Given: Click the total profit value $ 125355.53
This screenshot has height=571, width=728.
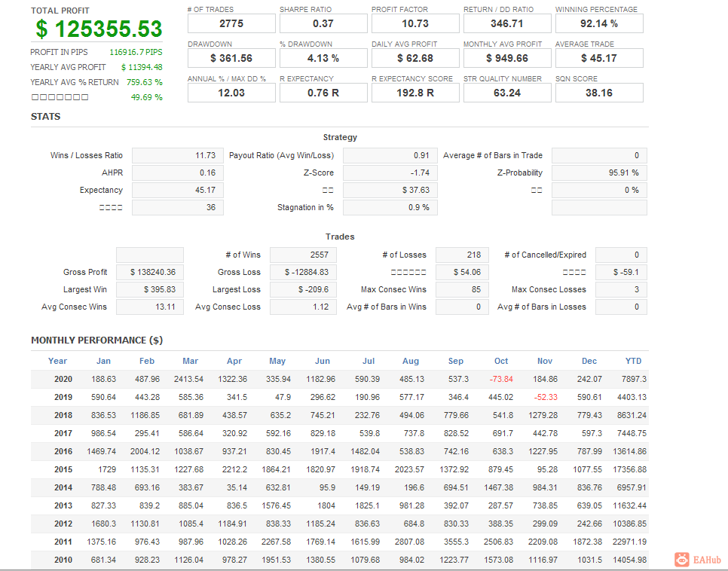Looking at the screenshot, I should [99, 29].
